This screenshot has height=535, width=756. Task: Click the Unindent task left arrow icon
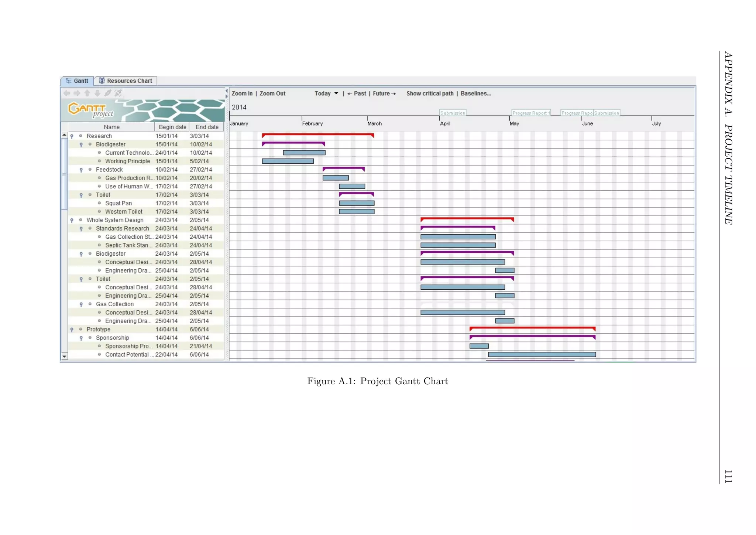point(67,93)
